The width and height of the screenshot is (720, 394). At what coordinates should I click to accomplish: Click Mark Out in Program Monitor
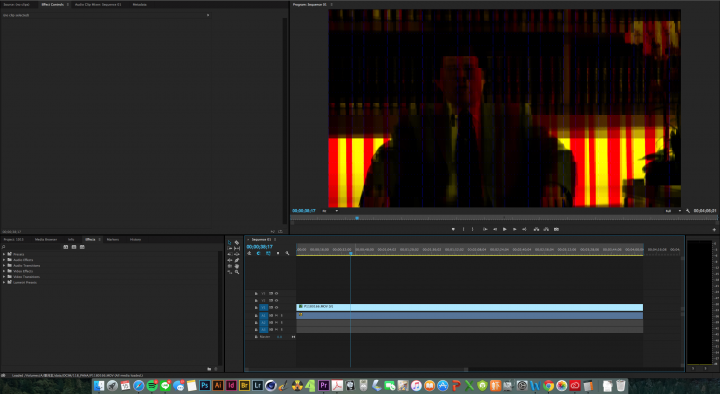click(x=472, y=229)
